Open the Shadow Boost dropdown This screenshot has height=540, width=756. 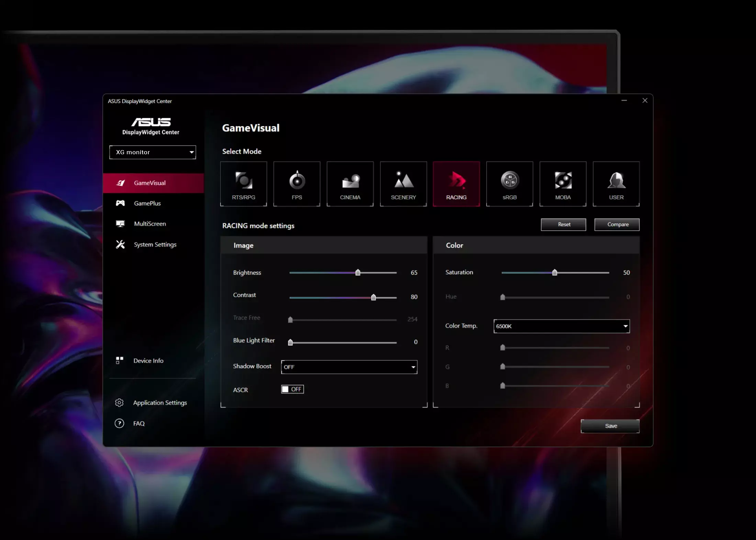[348, 367]
